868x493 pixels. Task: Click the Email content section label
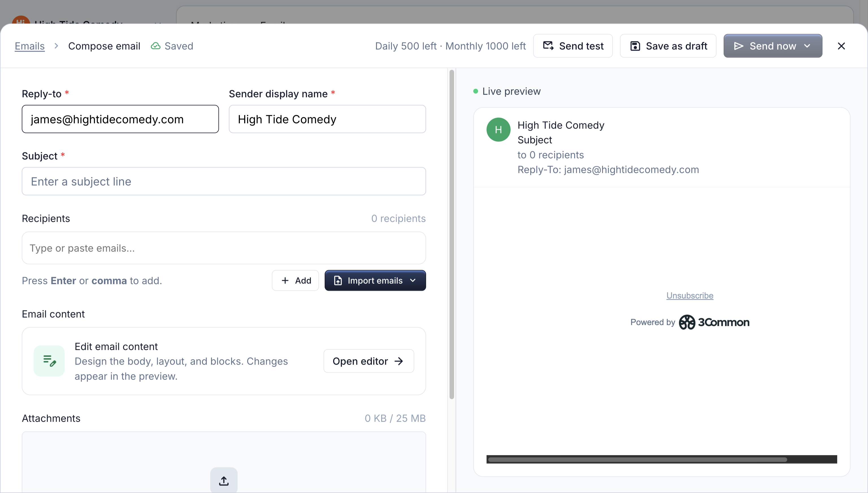tap(53, 314)
